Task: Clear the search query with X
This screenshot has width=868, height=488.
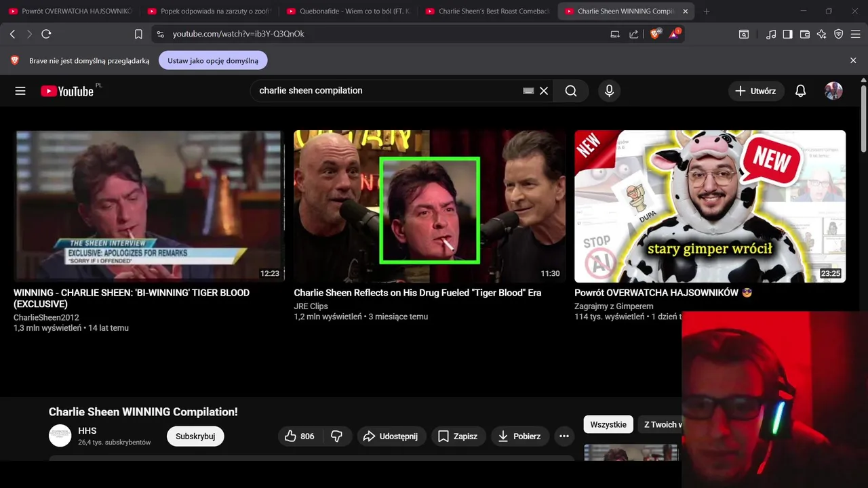Action: pos(544,91)
